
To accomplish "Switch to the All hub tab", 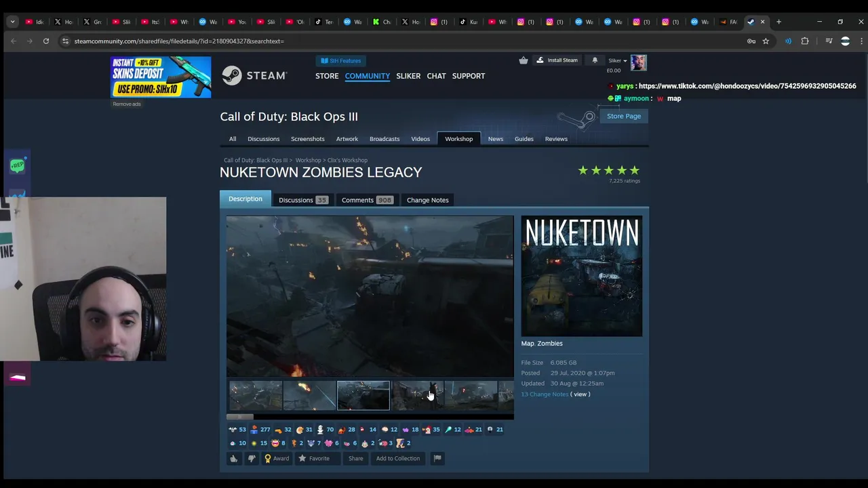I will [x=233, y=139].
